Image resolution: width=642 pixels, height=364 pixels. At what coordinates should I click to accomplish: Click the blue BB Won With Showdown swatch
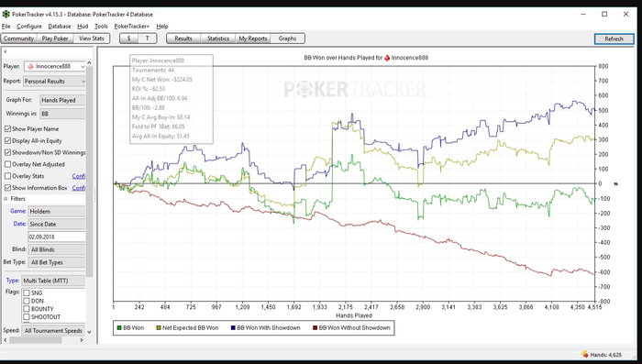coord(233,328)
